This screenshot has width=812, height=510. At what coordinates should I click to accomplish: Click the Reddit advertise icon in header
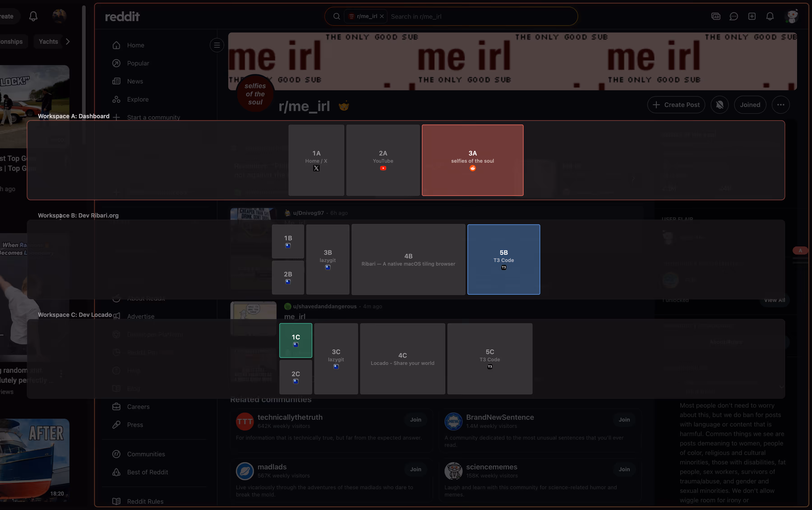[x=716, y=16]
